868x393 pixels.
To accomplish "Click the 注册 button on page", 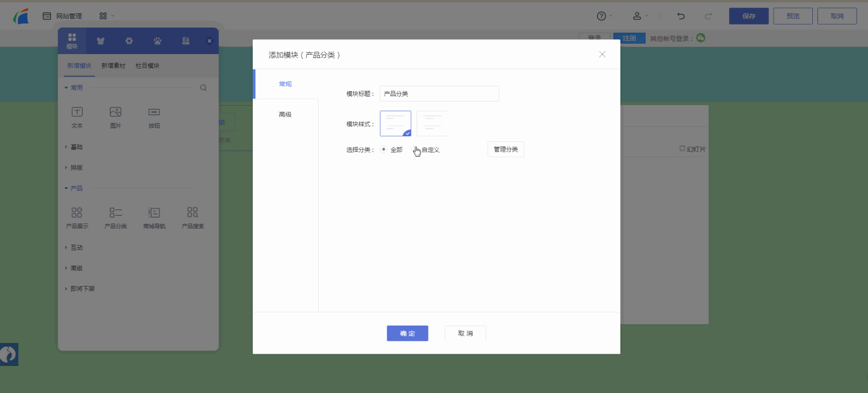I will point(629,38).
